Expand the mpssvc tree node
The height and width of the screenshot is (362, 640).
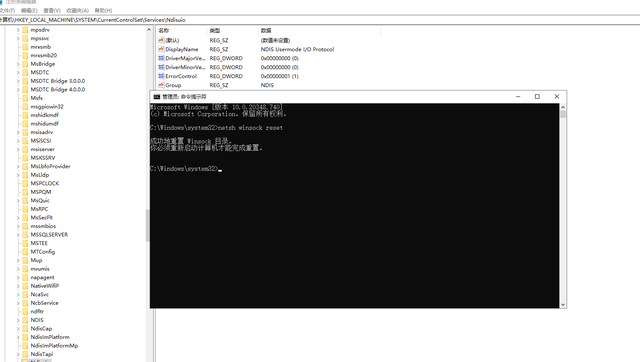(x=18, y=38)
